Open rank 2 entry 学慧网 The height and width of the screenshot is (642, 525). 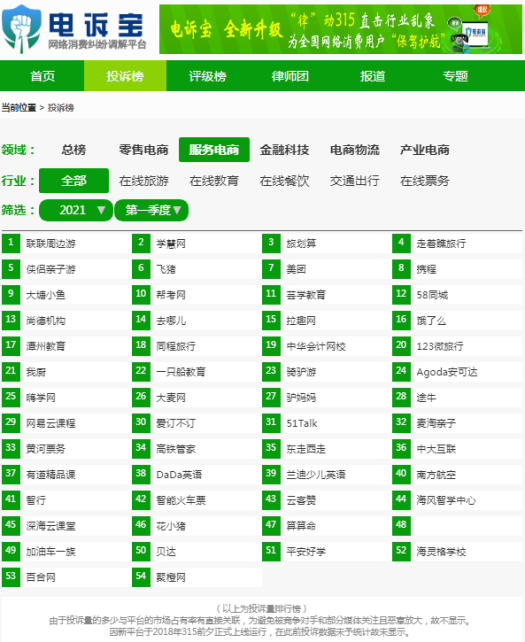(x=171, y=244)
